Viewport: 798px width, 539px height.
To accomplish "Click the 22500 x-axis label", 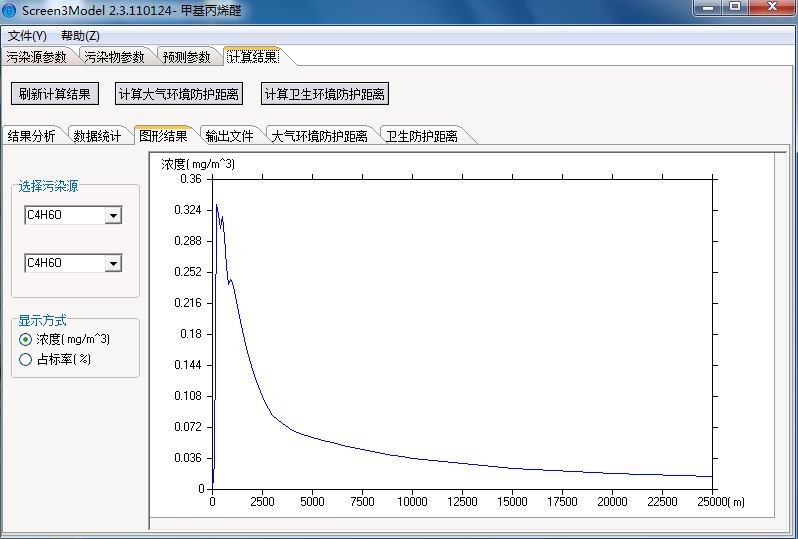I will tap(662, 502).
